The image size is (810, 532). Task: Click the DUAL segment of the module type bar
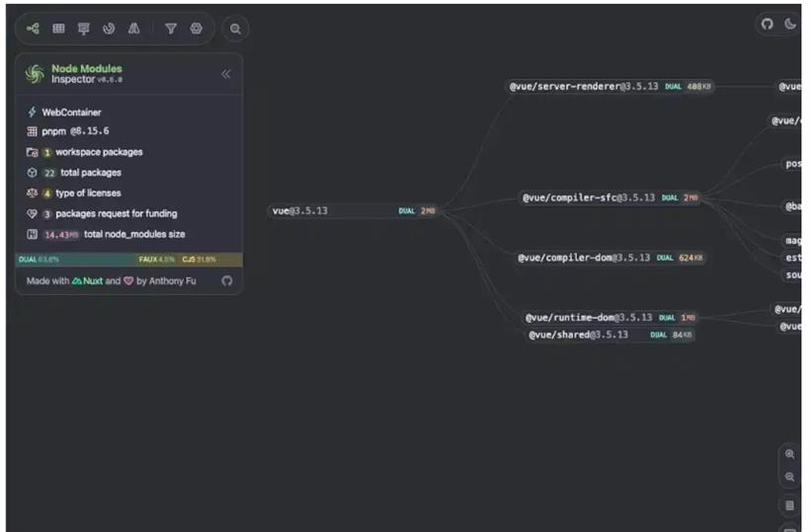click(x=75, y=259)
